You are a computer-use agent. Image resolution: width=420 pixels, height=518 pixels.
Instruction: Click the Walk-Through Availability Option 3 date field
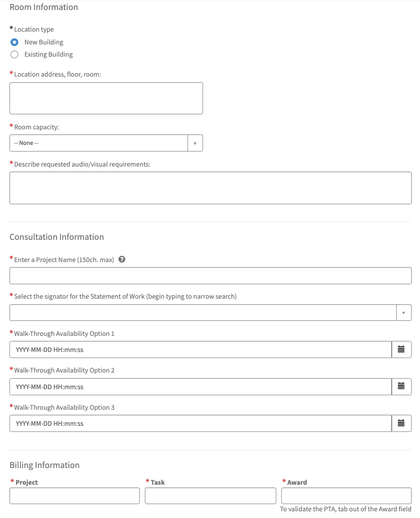[200, 424]
